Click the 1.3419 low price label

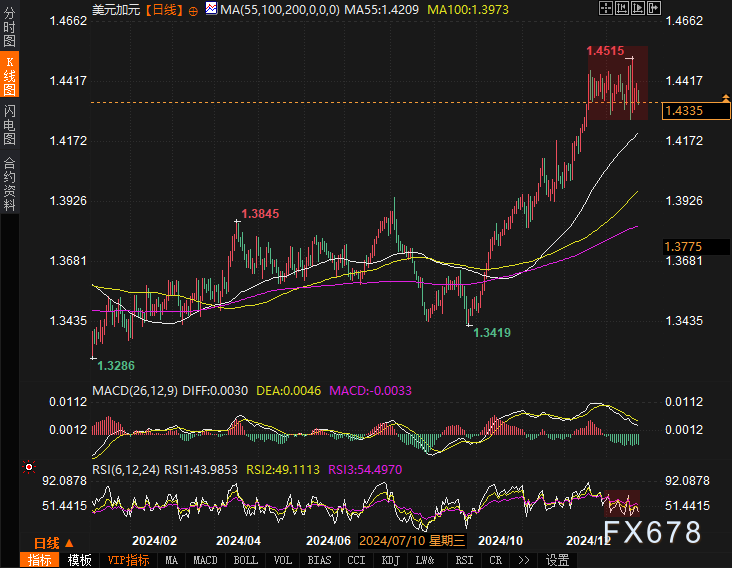pos(492,333)
